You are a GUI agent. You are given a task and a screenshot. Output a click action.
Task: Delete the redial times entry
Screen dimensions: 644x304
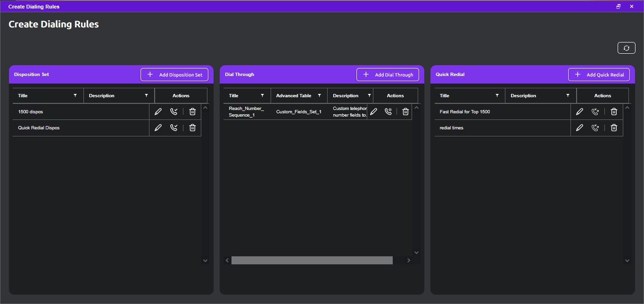pyautogui.click(x=614, y=128)
